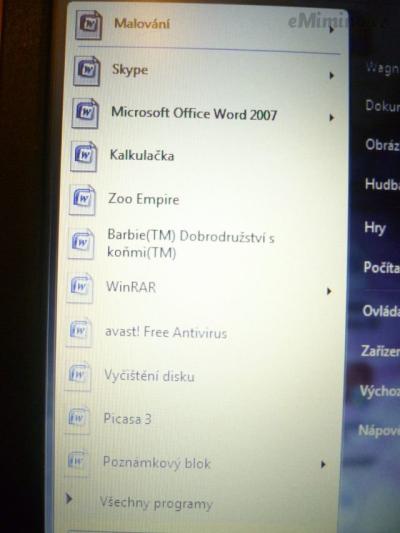
Task: Expand the WinRAR submenu arrow
Action: (329, 291)
